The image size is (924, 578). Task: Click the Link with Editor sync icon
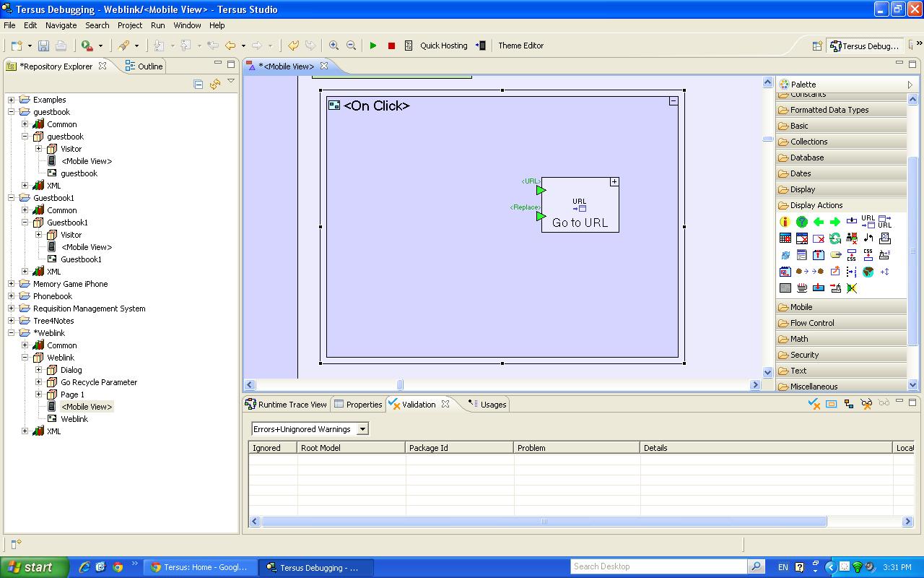(x=214, y=85)
